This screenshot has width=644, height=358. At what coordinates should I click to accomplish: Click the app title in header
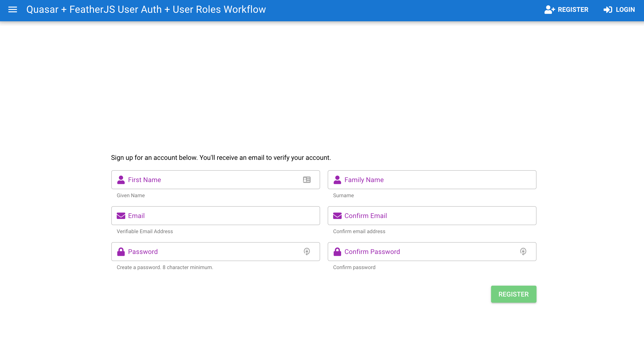[146, 9]
